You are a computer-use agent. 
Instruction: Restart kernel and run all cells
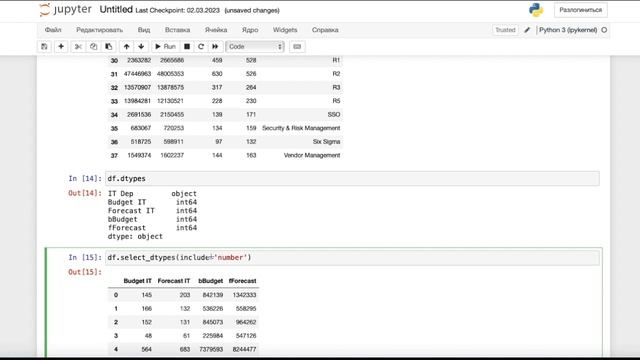215,47
